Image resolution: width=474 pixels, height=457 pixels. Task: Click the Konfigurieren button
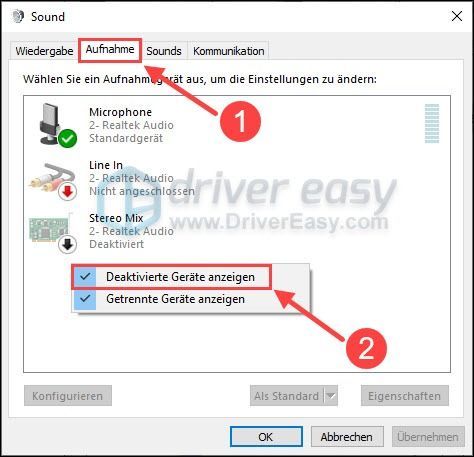coord(68,396)
